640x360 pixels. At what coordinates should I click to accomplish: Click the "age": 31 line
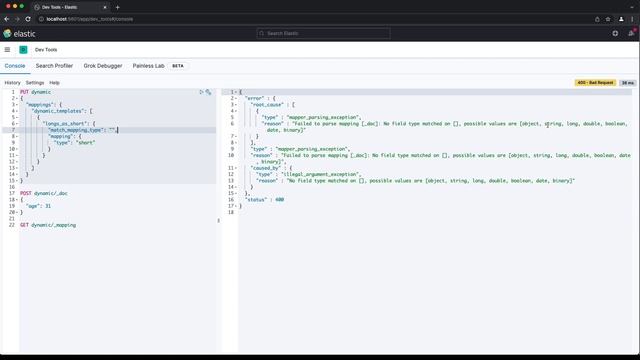pyautogui.click(x=38, y=206)
